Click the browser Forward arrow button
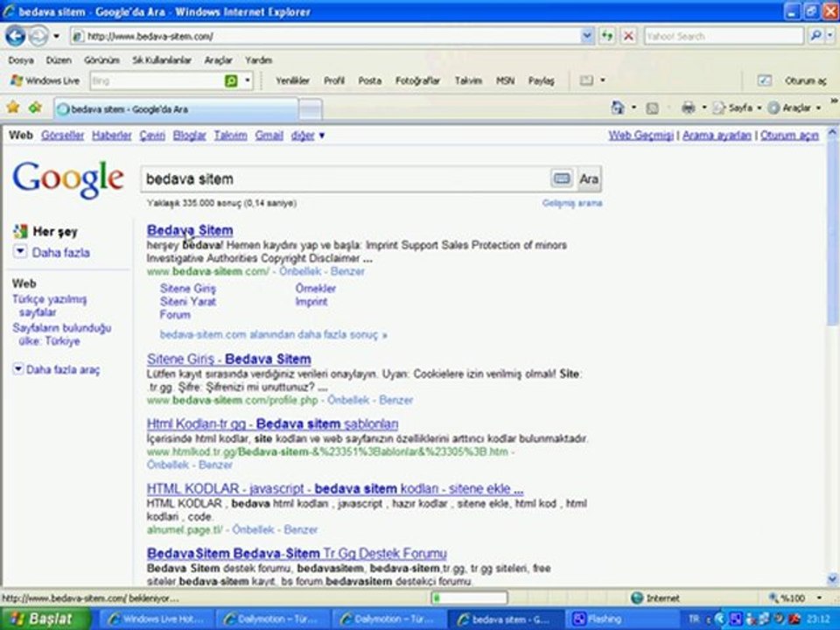The image size is (840, 630). pos(38,36)
